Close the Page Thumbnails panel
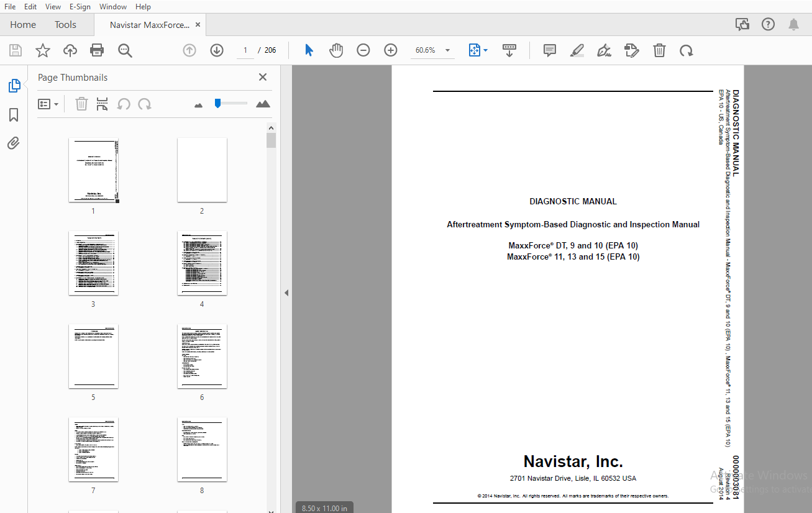812x513 pixels. click(x=263, y=77)
